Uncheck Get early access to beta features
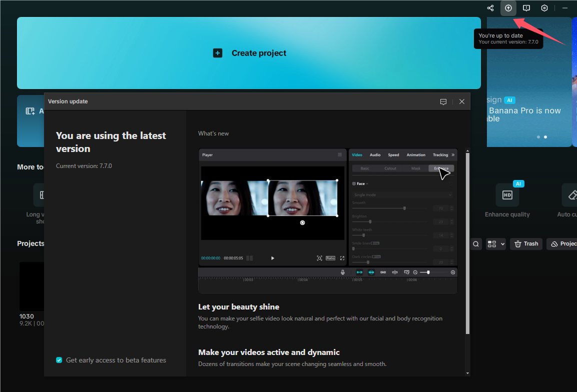 59,360
